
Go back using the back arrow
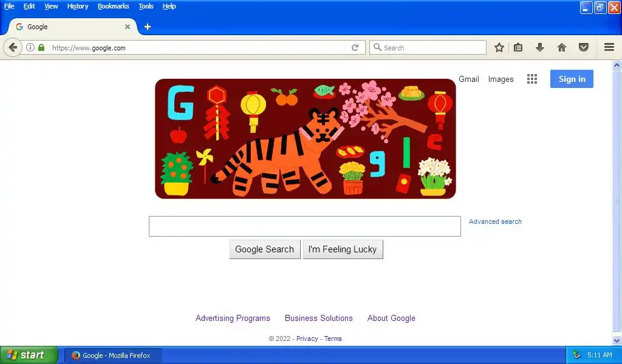pos(13,47)
